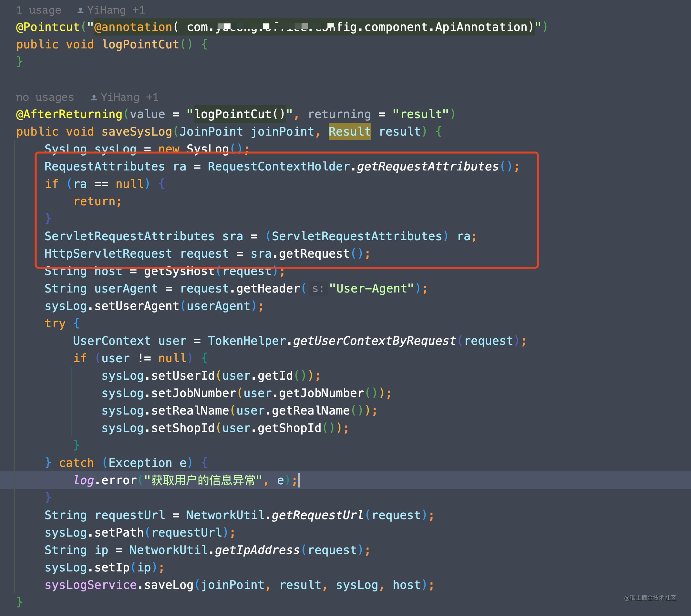The height and width of the screenshot is (616, 691).
Task: Click the RequestContextHolder class name
Action: coord(278,166)
